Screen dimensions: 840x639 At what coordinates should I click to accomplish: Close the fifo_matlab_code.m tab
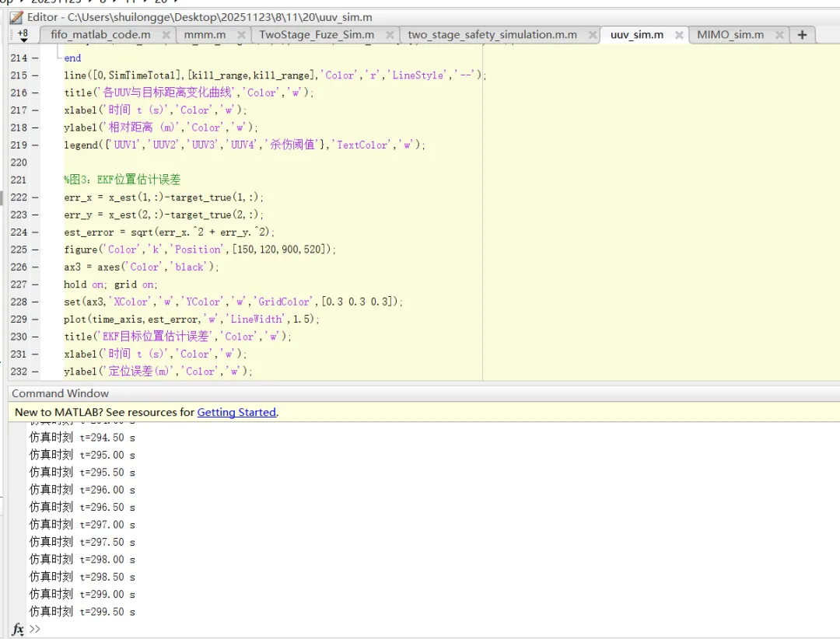166,35
